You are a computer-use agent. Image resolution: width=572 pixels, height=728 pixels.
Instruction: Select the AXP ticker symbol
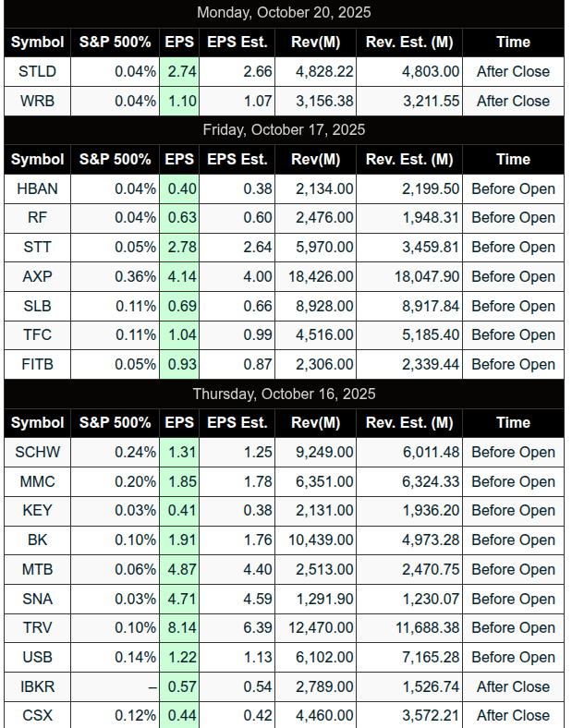tap(37, 276)
